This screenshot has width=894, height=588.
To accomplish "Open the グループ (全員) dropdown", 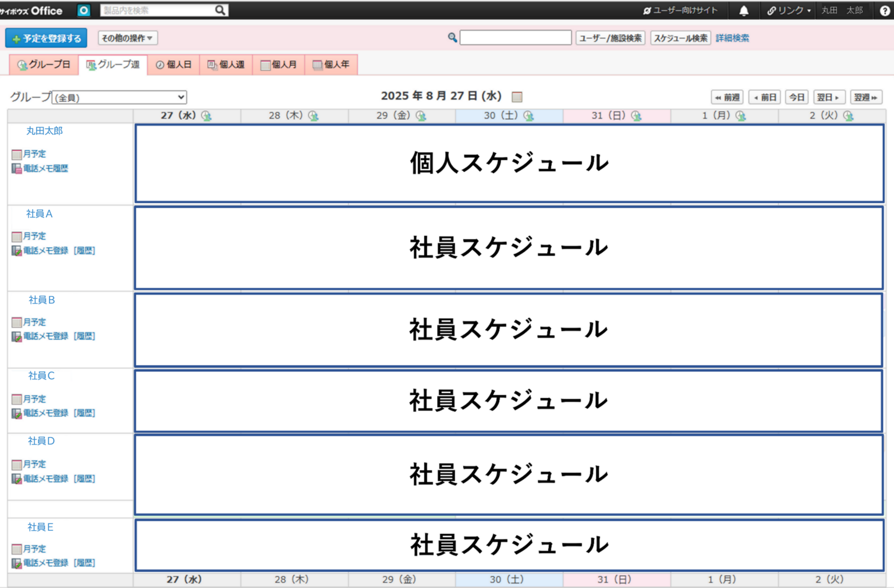I will (x=119, y=97).
